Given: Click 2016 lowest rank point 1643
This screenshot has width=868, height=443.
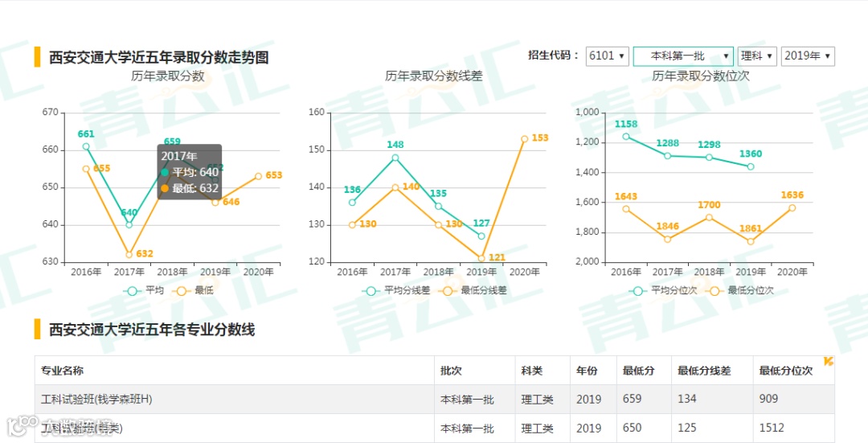Looking at the screenshot, I should point(626,209).
